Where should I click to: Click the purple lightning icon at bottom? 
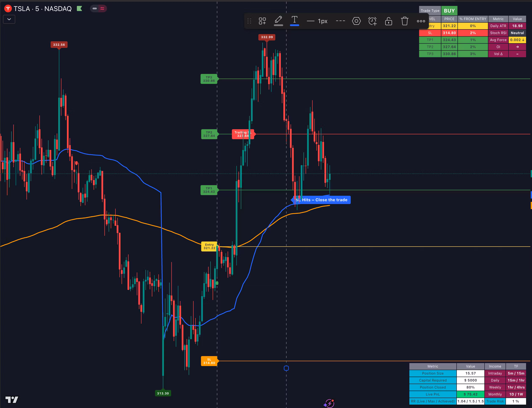click(x=329, y=403)
